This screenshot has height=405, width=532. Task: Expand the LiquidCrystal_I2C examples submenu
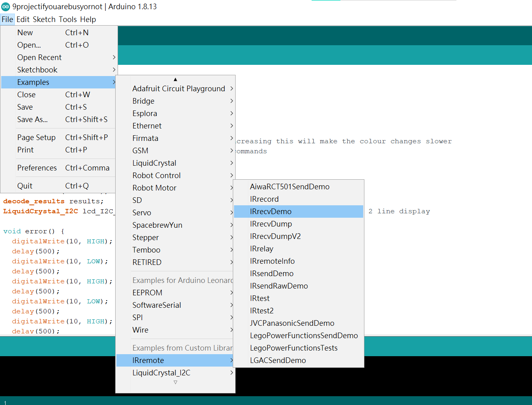pyautogui.click(x=175, y=373)
